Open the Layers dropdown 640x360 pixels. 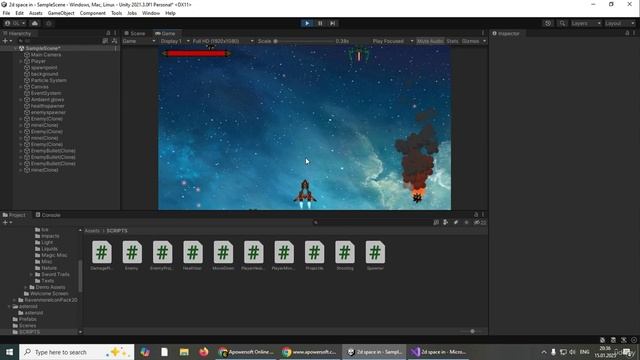(586, 23)
